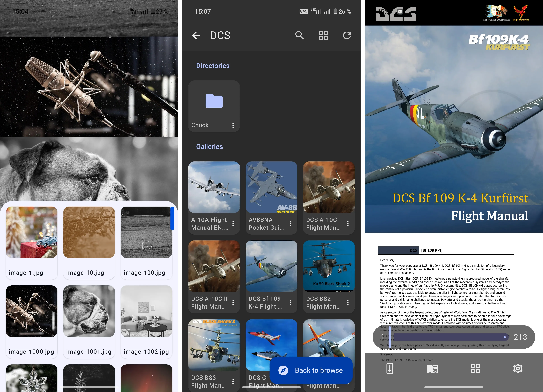Select image-1000.jpg microphone thumbnail
This screenshot has width=543, height=392.
click(x=32, y=311)
